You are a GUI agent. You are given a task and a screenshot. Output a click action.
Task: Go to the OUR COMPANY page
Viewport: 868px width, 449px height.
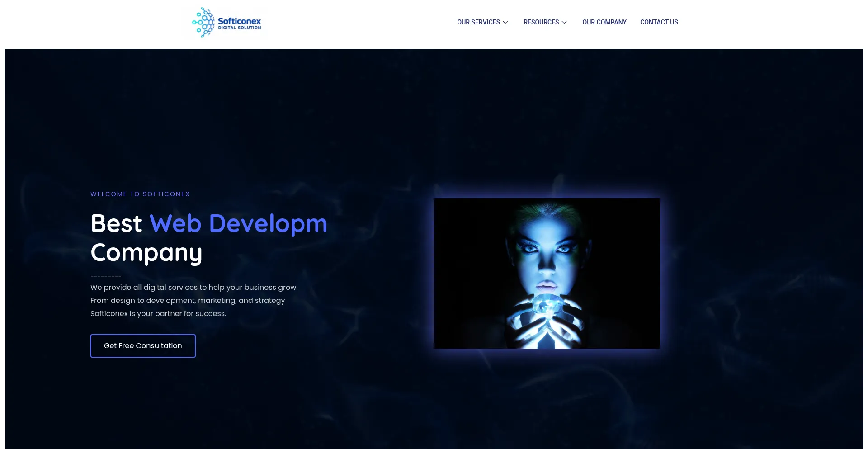click(604, 22)
